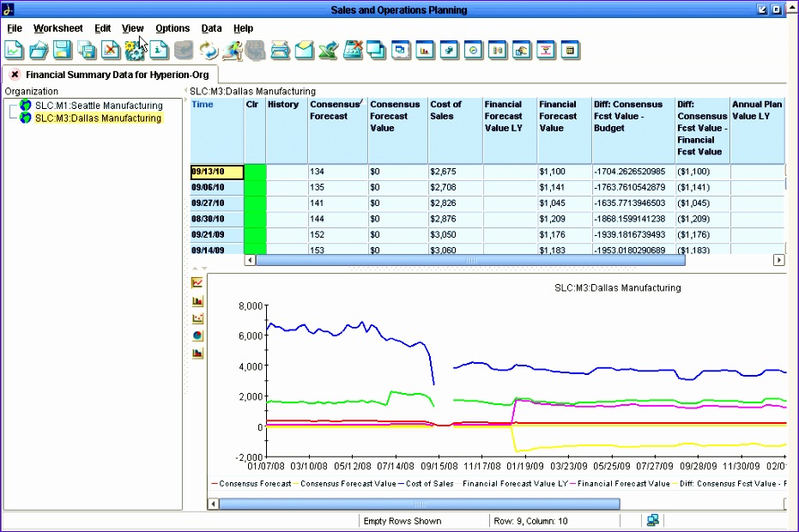Refresh data with the green circular arrows icon
Viewport: 799px width, 532px height.
208,51
